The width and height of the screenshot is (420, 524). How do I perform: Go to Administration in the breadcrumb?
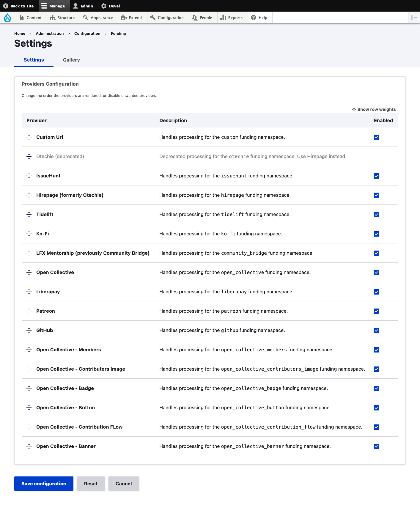(50, 34)
